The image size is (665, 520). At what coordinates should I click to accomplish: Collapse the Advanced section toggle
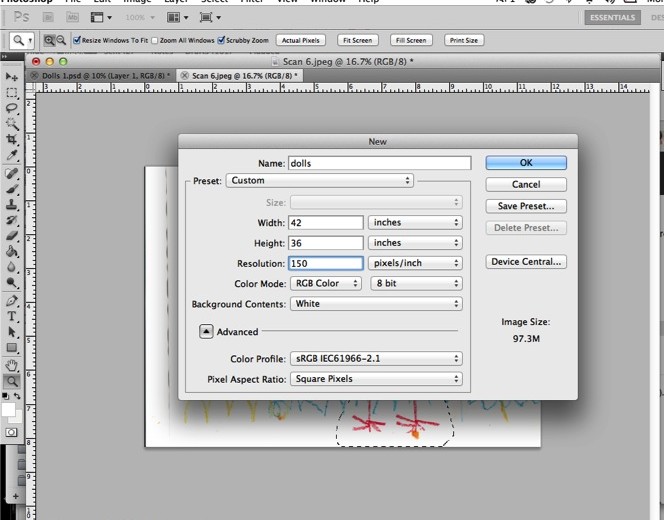point(206,332)
